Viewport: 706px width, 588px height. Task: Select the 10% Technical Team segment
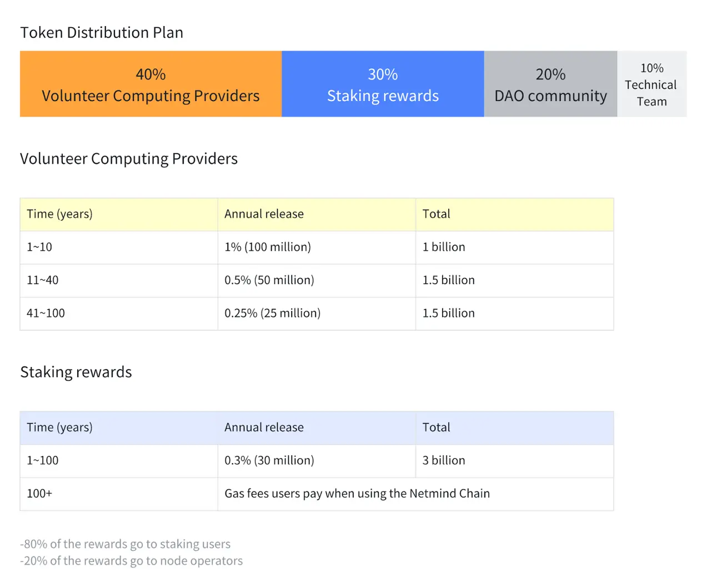(x=652, y=84)
